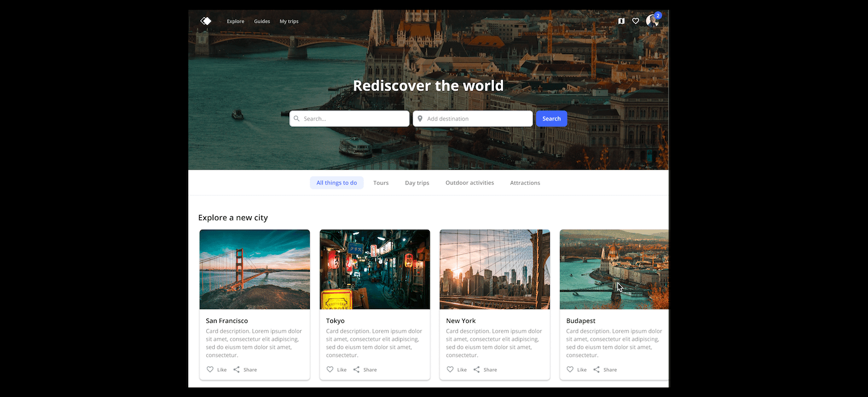This screenshot has height=397, width=868.
Task: Click the Explore a new city heading
Action: (x=233, y=218)
